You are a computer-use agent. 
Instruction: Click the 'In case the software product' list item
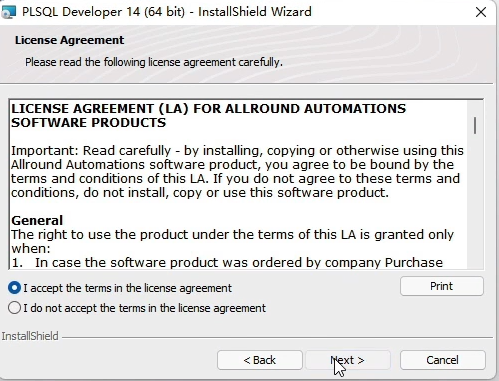point(227,262)
